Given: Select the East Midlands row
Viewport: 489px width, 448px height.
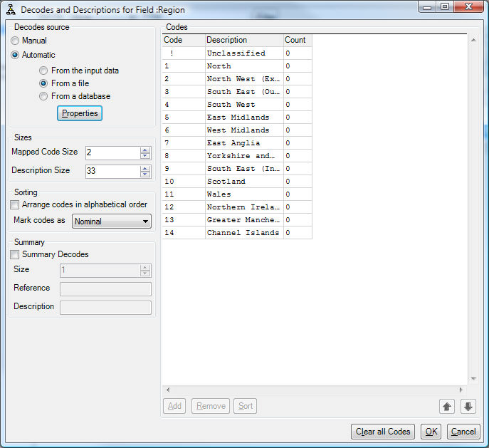Looking at the screenshot, I should point(237,118).
